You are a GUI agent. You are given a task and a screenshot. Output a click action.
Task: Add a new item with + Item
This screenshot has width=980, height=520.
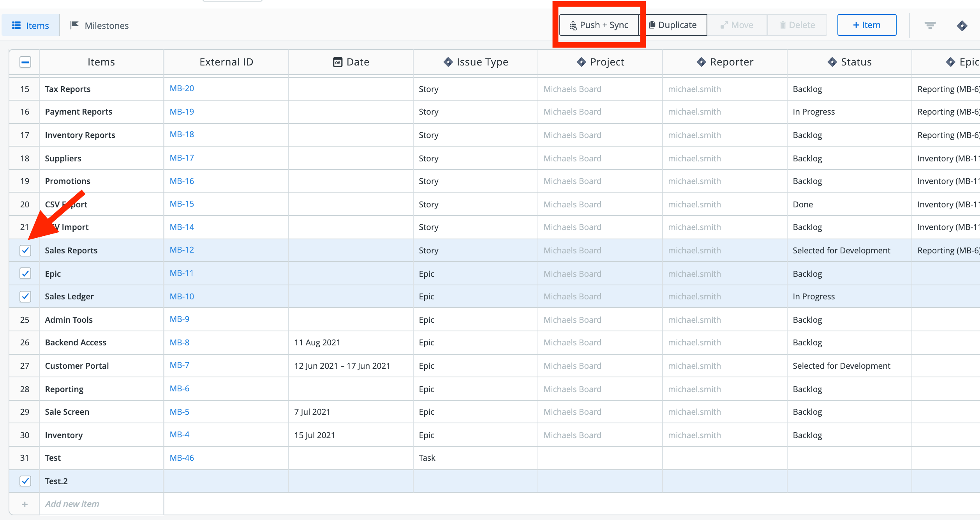(867, 25)
